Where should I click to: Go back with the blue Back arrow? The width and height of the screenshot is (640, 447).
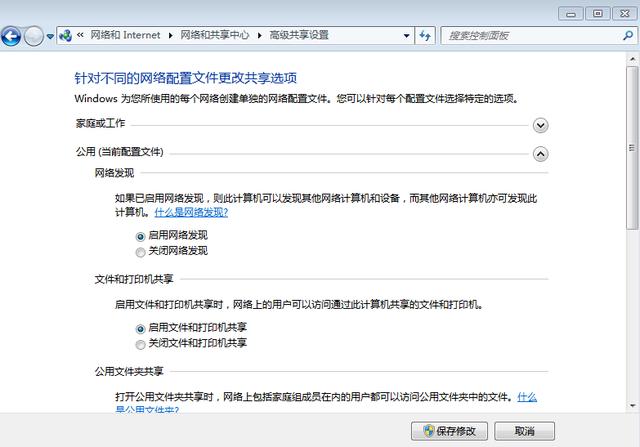click(11, 36)
